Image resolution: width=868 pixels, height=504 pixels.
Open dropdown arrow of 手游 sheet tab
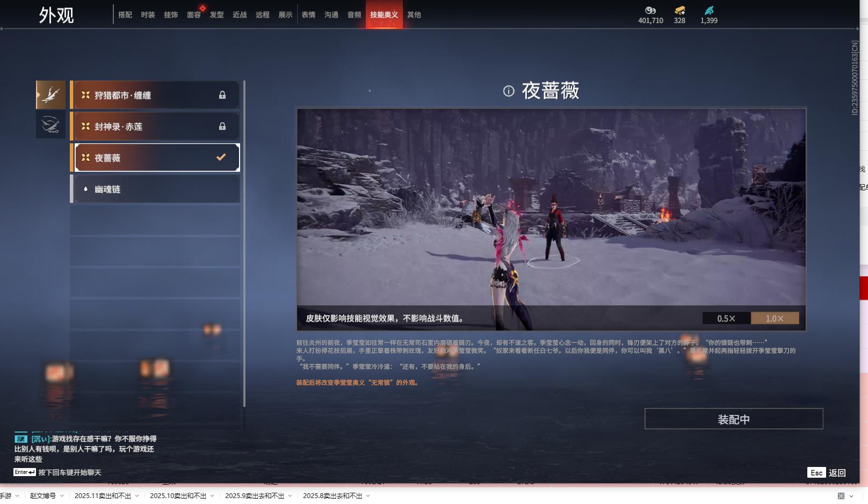[x=17, y=496]
